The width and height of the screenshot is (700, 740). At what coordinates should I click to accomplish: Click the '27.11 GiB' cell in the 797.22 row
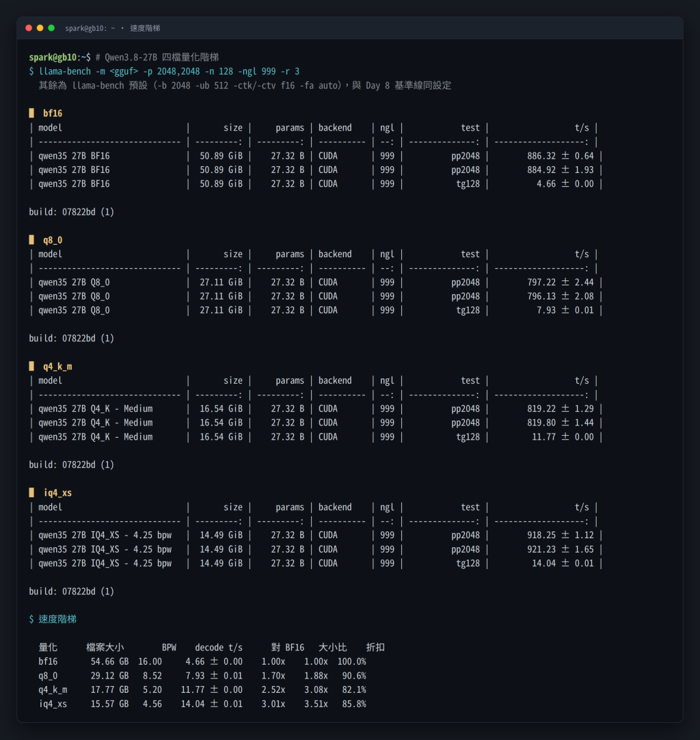(x=221, y=282)
